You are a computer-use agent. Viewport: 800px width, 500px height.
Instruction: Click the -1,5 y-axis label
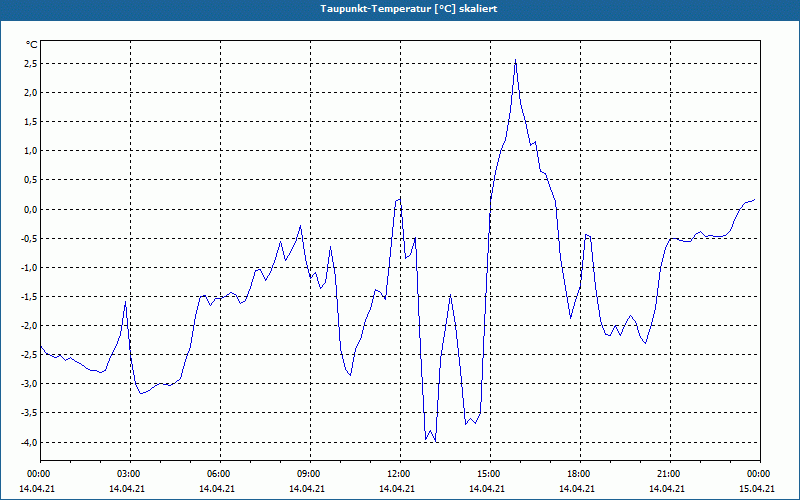click(29, 296)
